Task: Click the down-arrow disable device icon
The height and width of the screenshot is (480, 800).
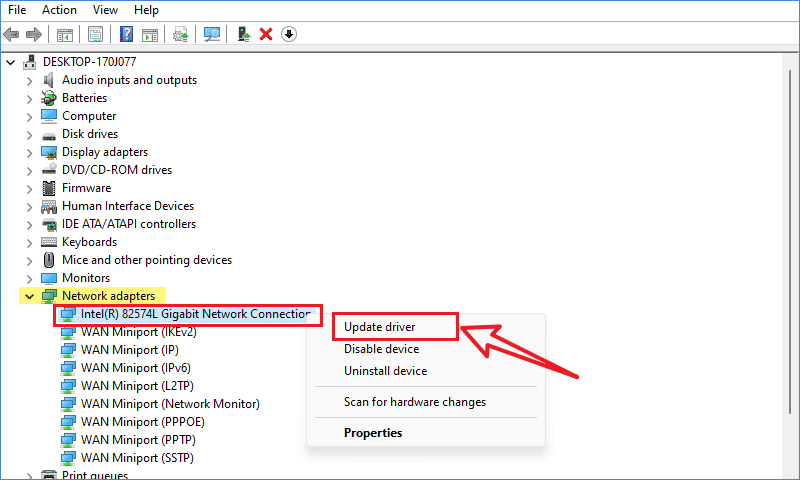Action: click(x=289, y=35)
